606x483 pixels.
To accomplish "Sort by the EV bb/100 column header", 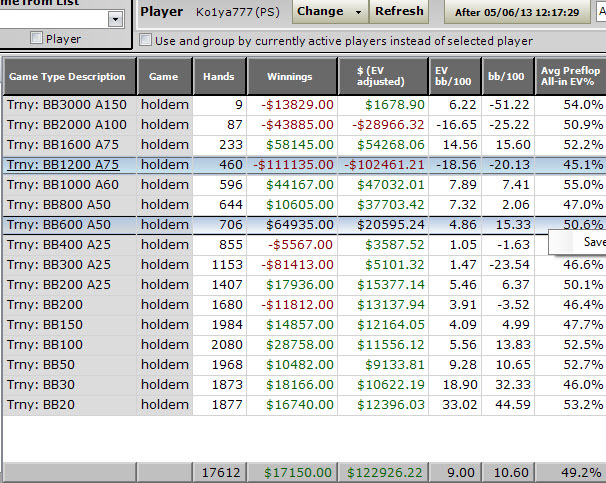I will [455, 76].
